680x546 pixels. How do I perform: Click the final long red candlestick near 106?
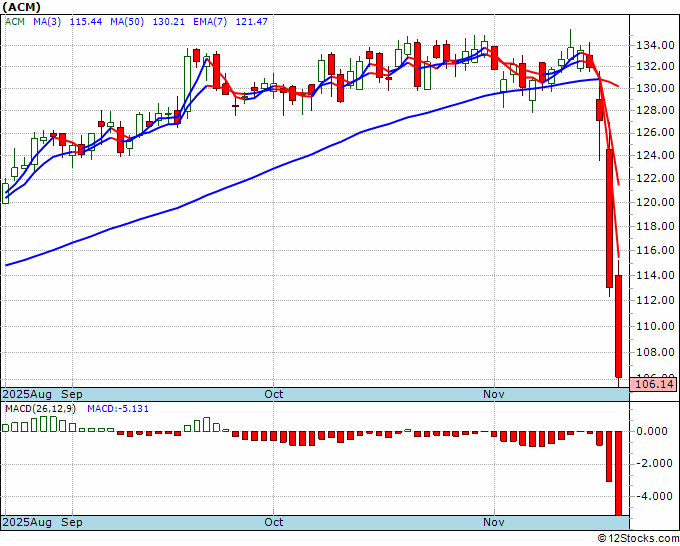pyautogui.click(x=619, y=326)
